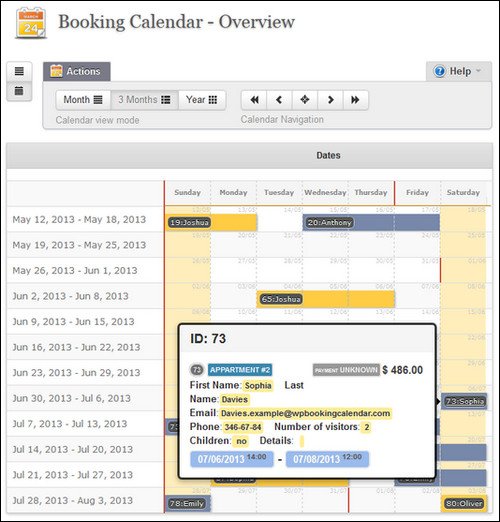Screen dimensions: 500x522
Task: Select the 3 Months view mode
Action: [x=144, y=100]
